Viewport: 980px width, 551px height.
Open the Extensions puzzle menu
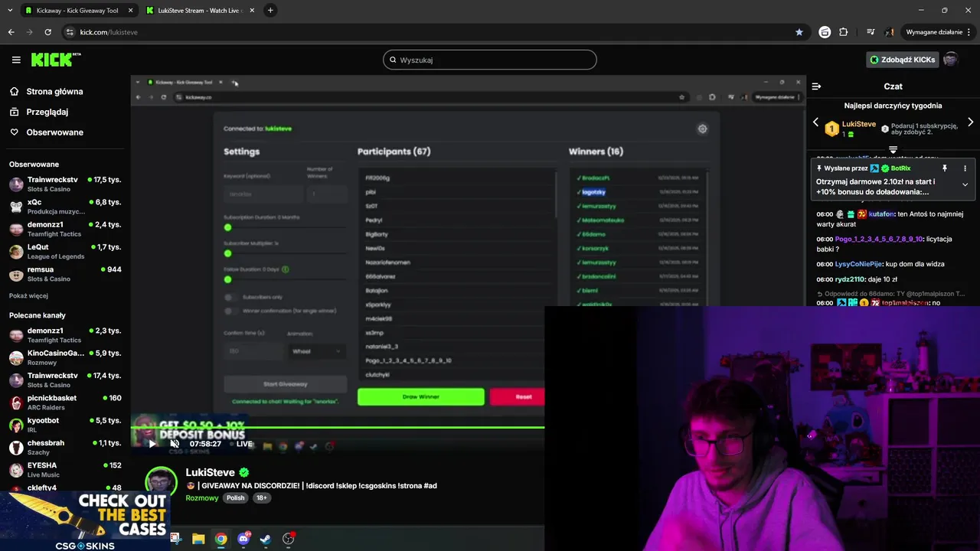pyautogui.click(x=844, y=32)
